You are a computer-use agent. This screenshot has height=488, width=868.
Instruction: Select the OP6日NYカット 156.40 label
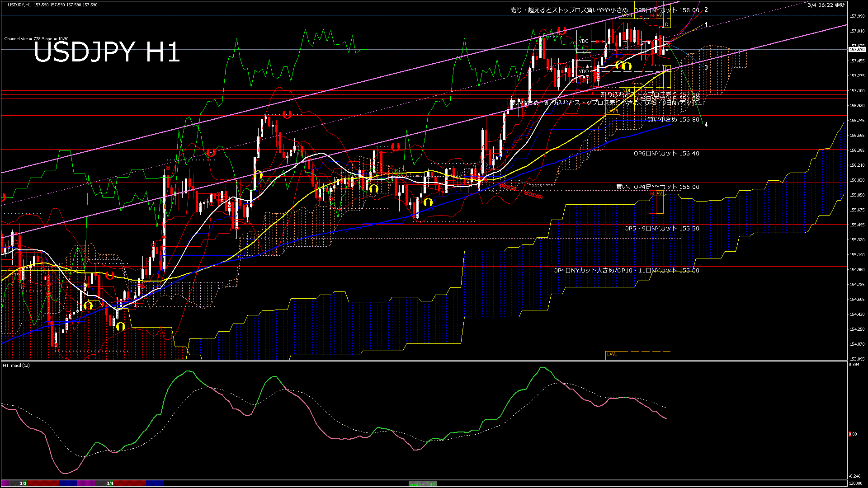[x=666, y=154]
